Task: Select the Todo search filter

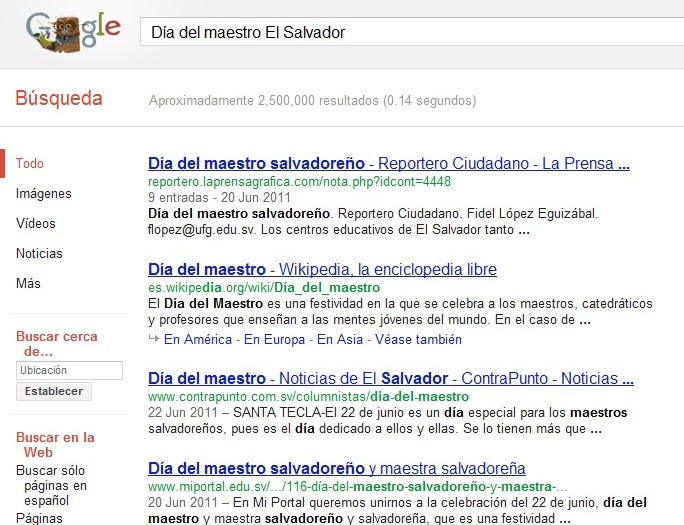Action: (x=30, y=164)
